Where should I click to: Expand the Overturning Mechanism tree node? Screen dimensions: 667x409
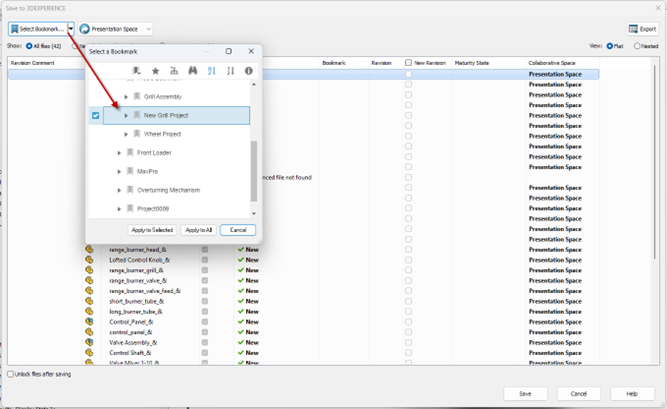point(120,190)
